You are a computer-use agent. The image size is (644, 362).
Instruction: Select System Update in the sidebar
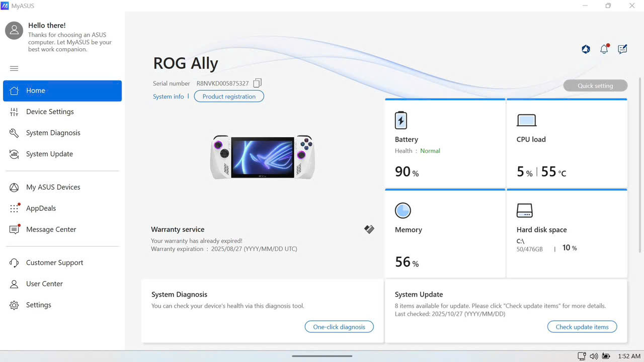pos(49,154)
